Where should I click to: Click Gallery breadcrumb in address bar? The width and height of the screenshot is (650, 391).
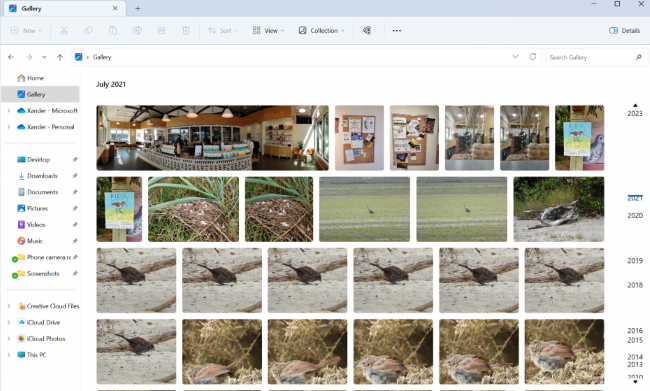pyautogui.click(x=102, y=57)
